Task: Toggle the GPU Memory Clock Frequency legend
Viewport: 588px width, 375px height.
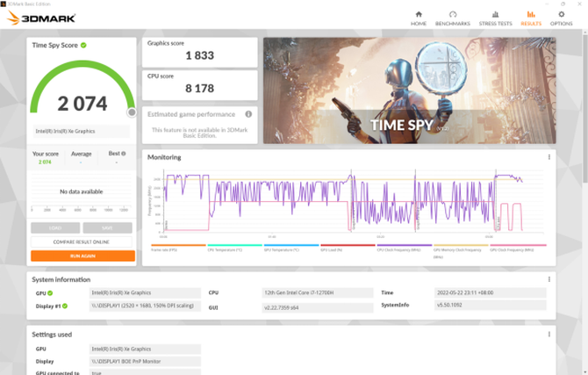Action: tap(461, 251)
